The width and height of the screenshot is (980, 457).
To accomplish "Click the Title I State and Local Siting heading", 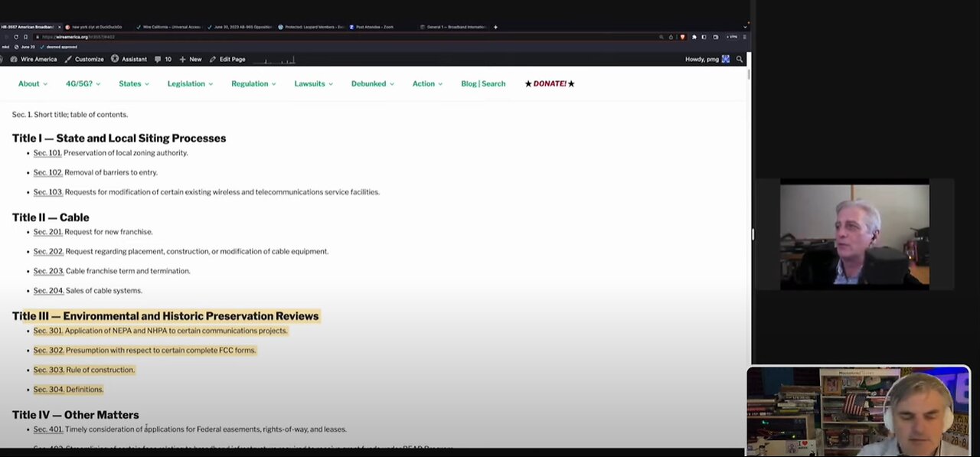I will 119,139.
